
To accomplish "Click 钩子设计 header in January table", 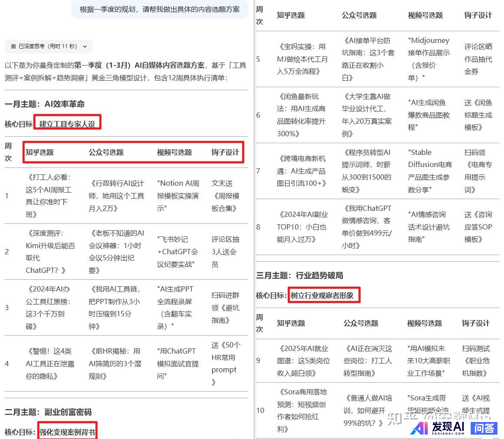I will click(x=225, y=152).
